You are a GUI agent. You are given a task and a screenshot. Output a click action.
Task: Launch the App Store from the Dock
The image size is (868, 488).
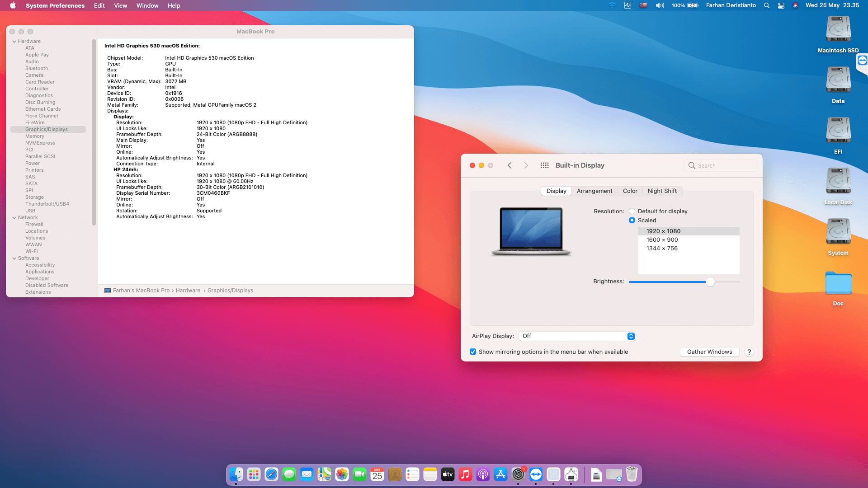pos(501,474)
